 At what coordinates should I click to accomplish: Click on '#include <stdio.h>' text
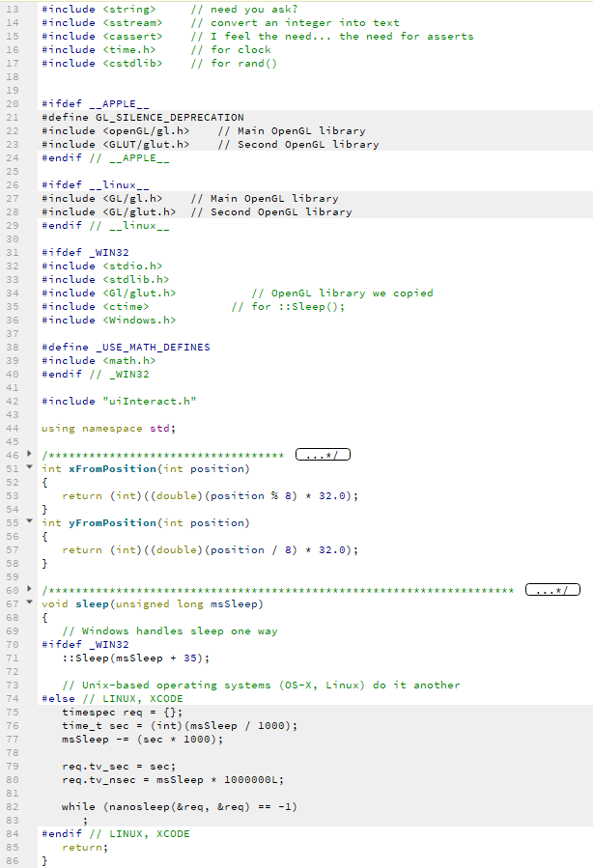(x=101, y=266)
